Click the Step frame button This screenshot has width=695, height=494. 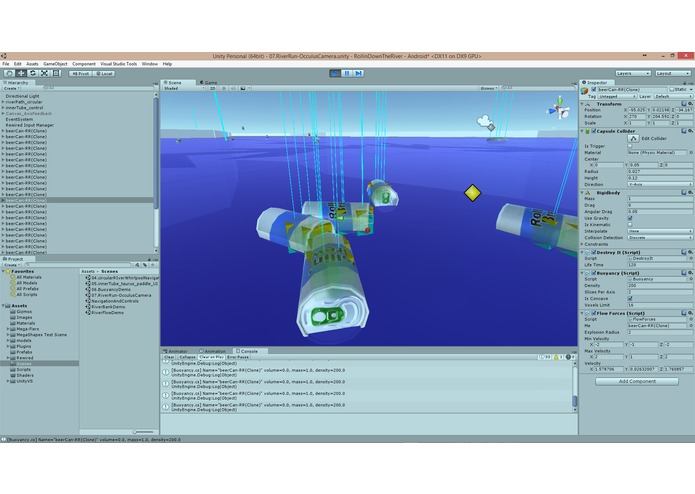coord(359,74)
